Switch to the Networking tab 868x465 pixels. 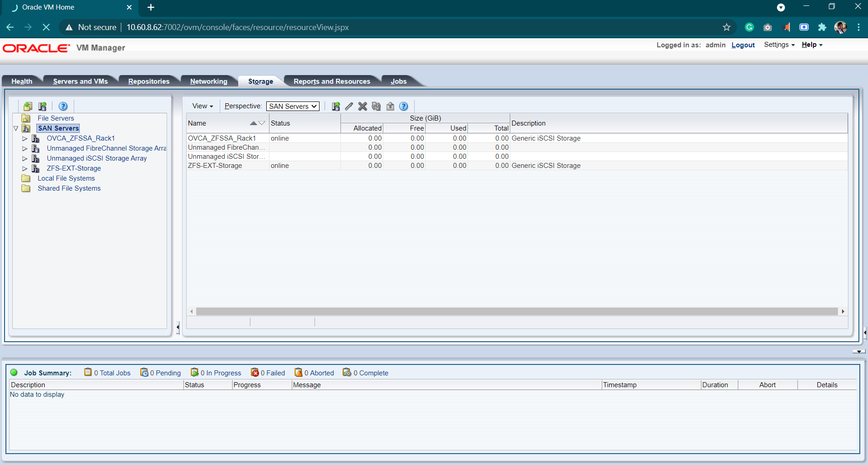(208, 81)
